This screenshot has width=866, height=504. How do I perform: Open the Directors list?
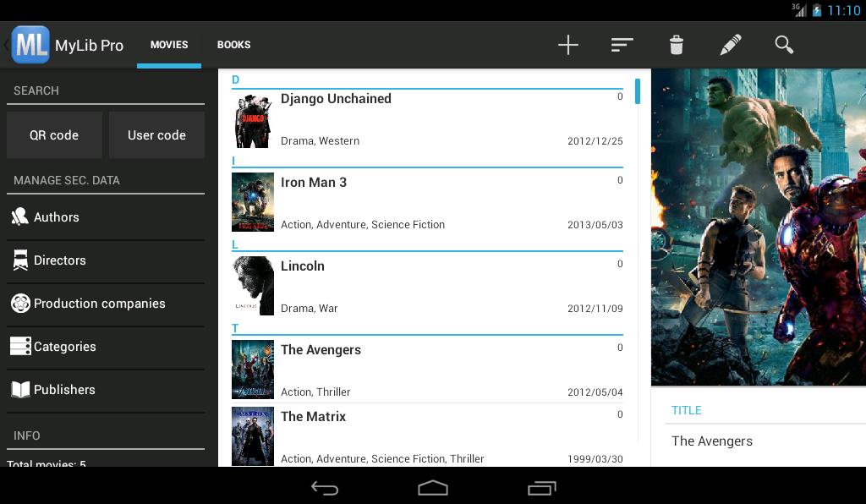[x=106, y=260]
